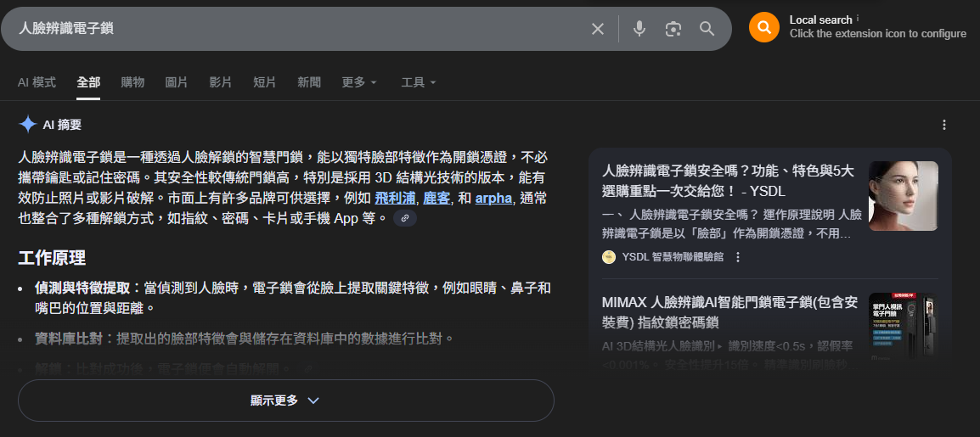Open image search via the camera lens icon
The image size is (980, 437).
point(673,29)
